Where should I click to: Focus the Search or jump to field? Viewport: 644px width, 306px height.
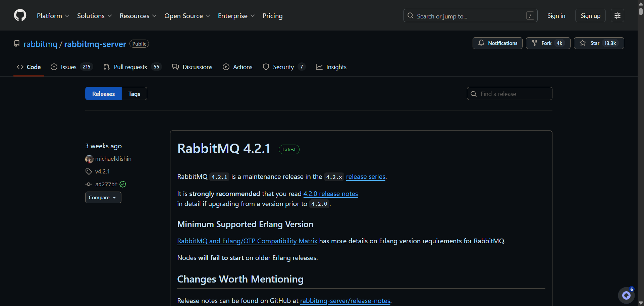(470, 16)
